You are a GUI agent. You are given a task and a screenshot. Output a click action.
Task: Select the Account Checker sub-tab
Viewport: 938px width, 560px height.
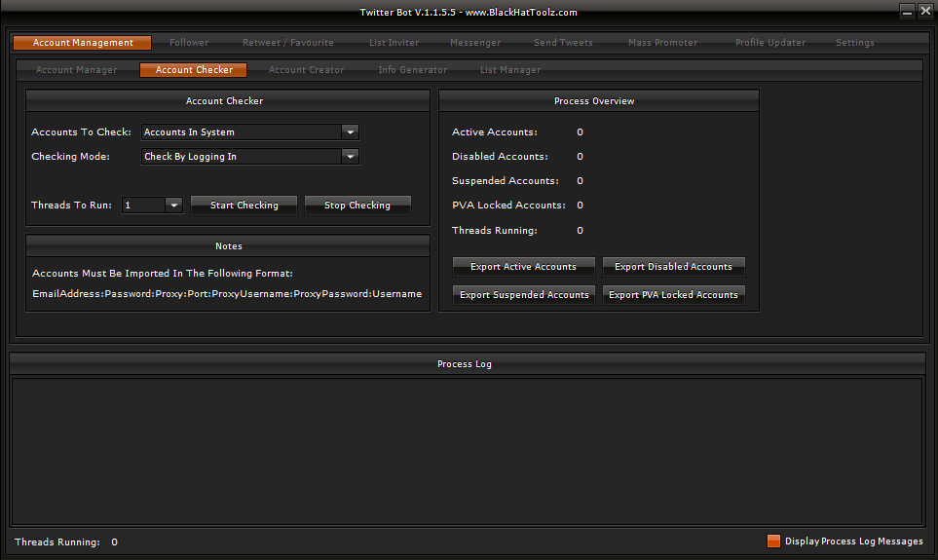194,70
